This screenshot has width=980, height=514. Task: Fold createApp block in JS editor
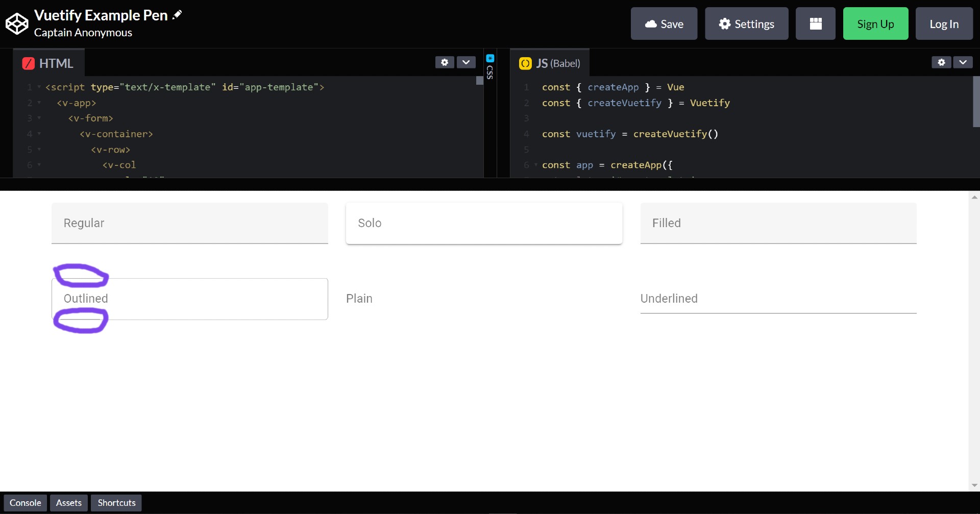tap(536, 165)
